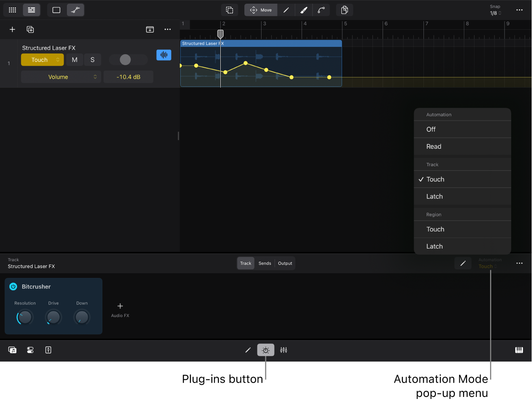The image size is (532, 401).
Task: Add a new track with the plus icon
Action: coord(12,29)
